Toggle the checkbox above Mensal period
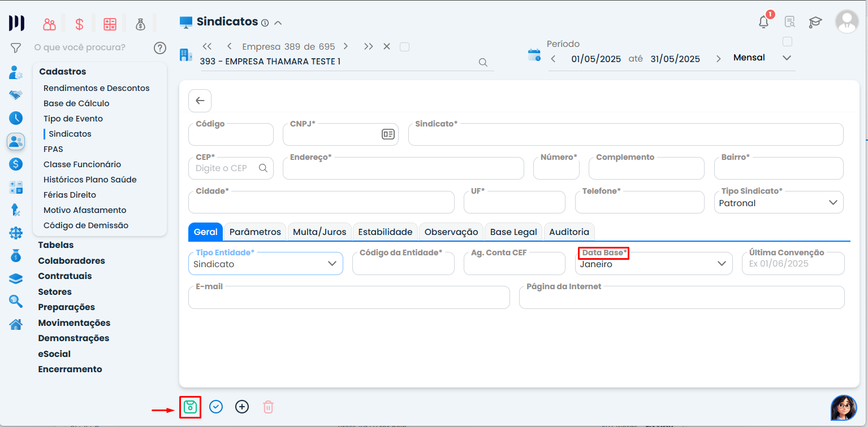The image size is (868, 427). point(787,41)
